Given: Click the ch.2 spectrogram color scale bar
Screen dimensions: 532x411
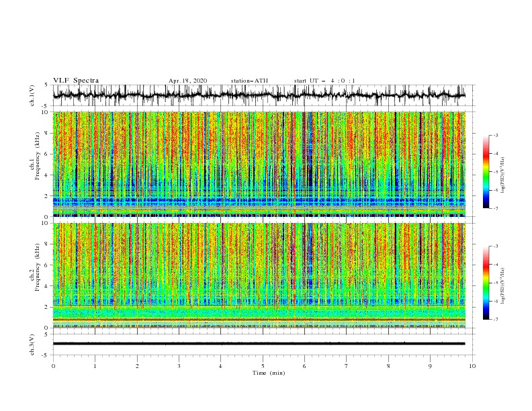Looking at the screenshot, I should tap(486, 283).
